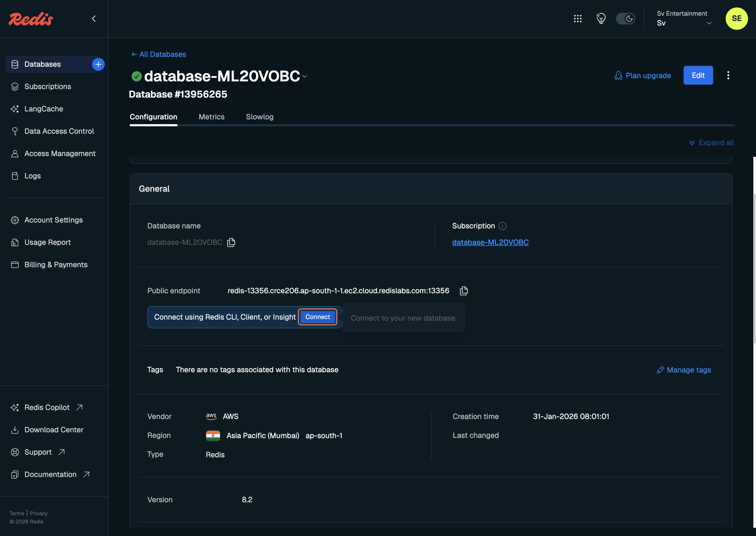Add a new database via the plus icon
This screenshot has width=756, height=536.
pos(98,64)
